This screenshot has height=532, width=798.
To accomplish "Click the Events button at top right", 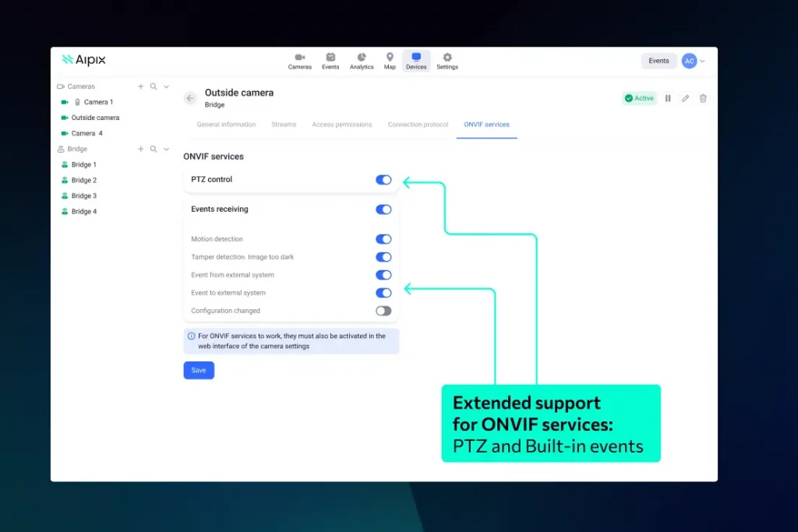I will click(x=659, y=61).
